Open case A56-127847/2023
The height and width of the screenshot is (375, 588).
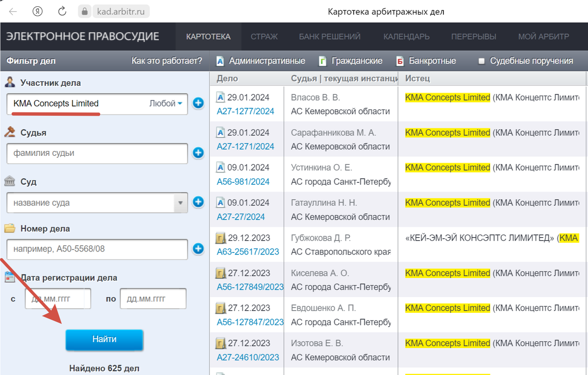(x=250, y=322)
